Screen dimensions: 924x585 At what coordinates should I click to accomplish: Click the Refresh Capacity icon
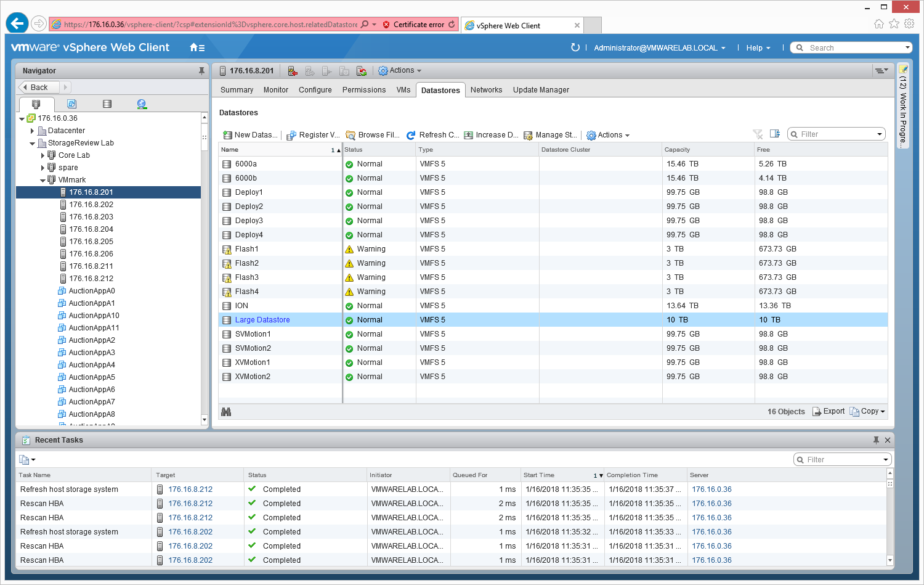411,135
